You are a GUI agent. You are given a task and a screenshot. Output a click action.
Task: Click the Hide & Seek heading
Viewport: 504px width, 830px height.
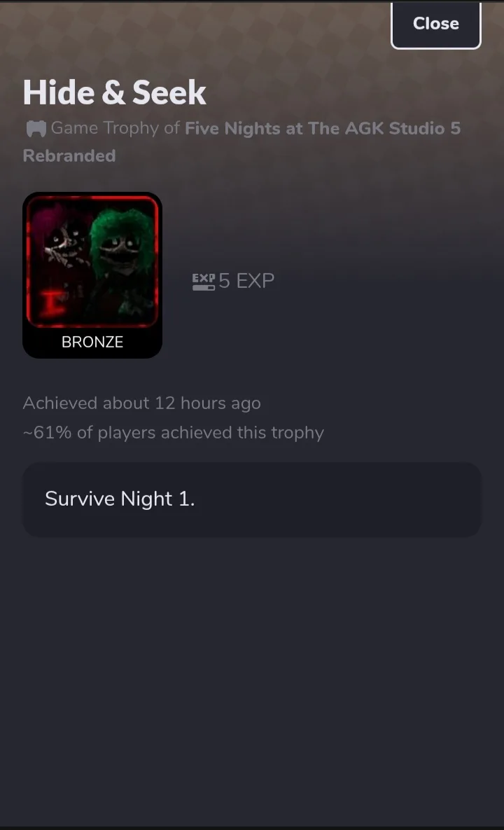click(x=114, y=92)
